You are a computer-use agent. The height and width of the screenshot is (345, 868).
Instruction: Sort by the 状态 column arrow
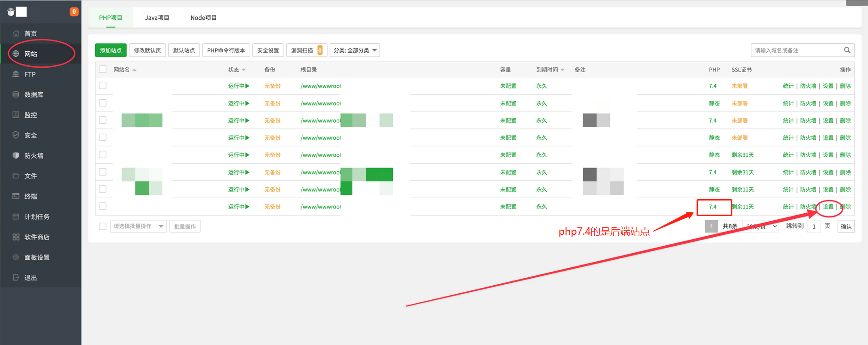(243, 70)
